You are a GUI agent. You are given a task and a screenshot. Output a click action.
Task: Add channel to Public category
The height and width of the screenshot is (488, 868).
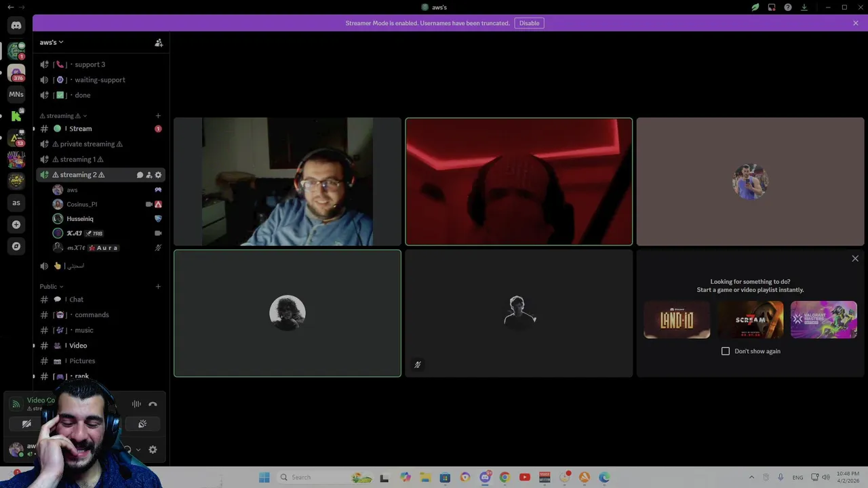pyautogui.click(x=158, y=287)
